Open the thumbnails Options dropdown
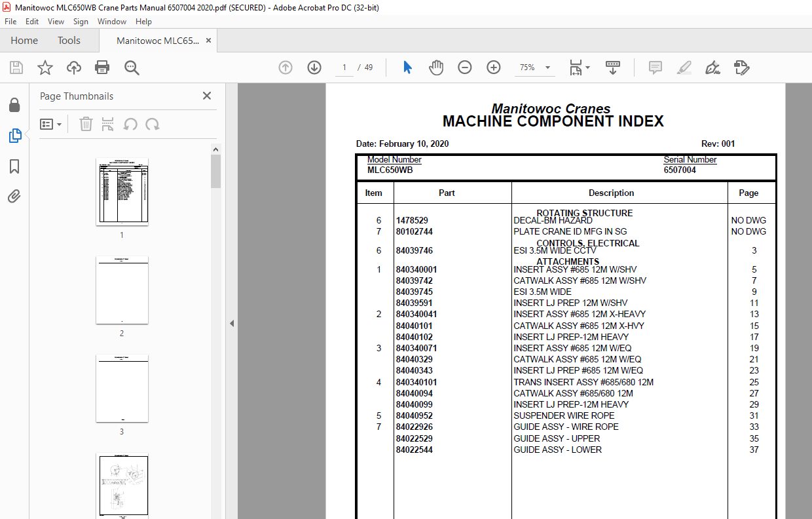 click(50, 124)
